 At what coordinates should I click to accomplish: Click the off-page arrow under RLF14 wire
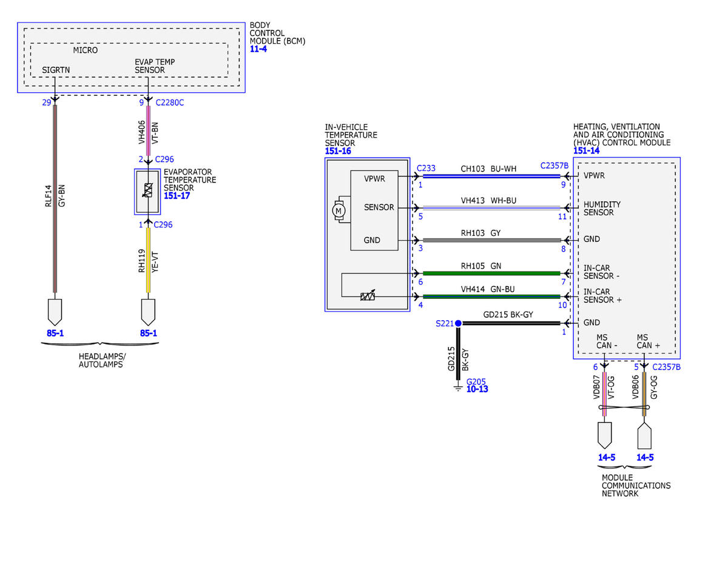(55, 311)
